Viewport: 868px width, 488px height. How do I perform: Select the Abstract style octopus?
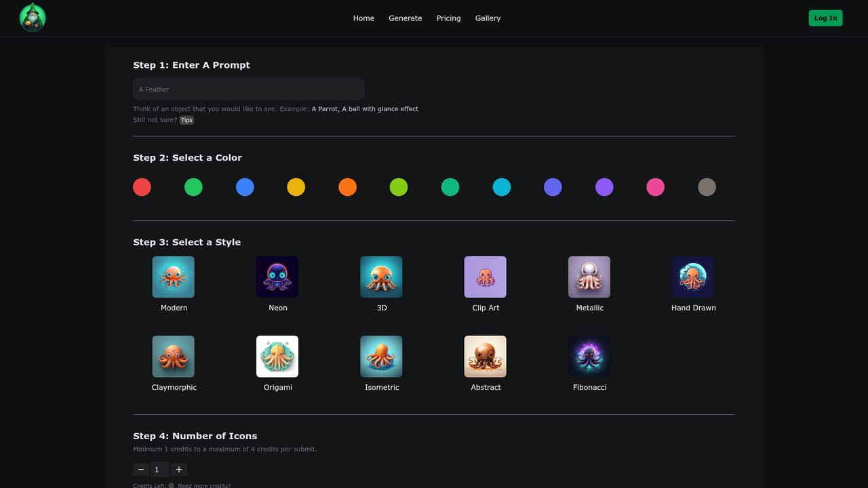(x=486, y=357)
